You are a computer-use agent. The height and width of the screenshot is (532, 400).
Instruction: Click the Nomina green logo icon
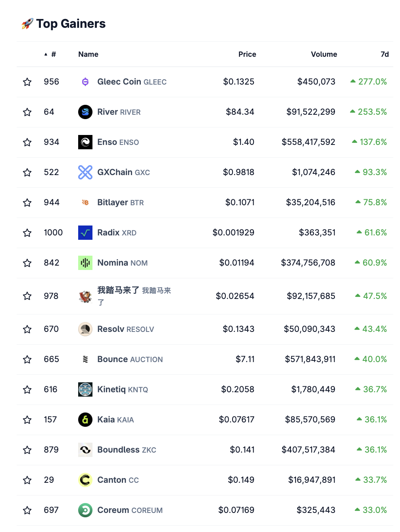85,262
